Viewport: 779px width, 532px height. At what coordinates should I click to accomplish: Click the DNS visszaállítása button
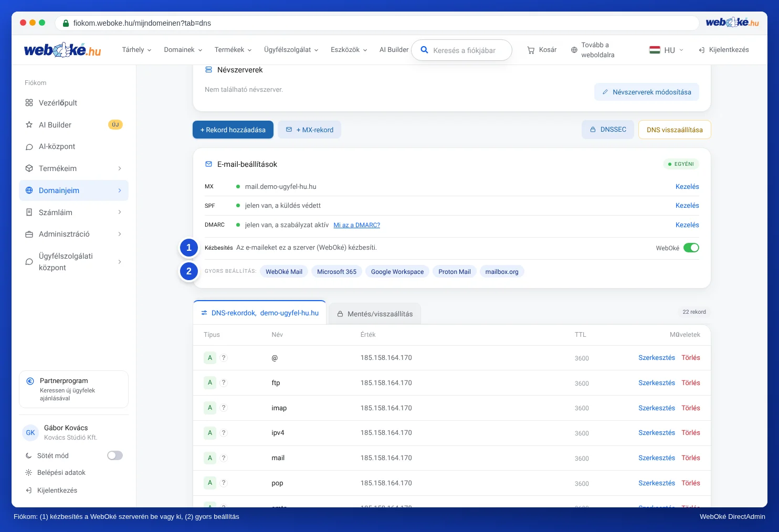coord(675,130)
